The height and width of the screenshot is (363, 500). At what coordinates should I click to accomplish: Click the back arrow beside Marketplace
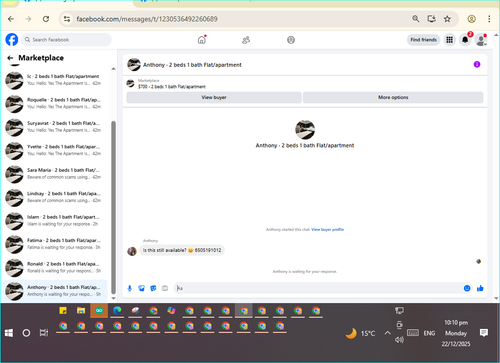click(10, 58)
